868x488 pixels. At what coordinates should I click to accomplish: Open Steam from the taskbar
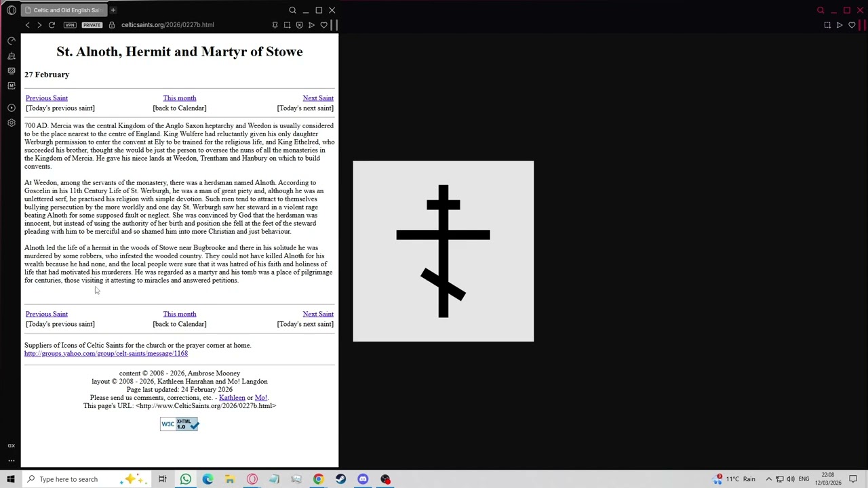pos(340,479)
